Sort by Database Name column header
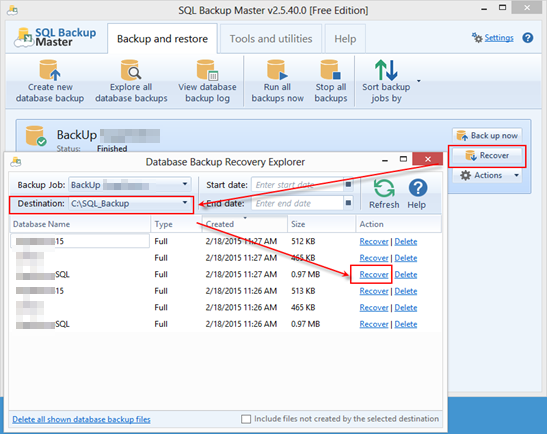The height and width of the screenshot is (434, 547). [80, 224]
